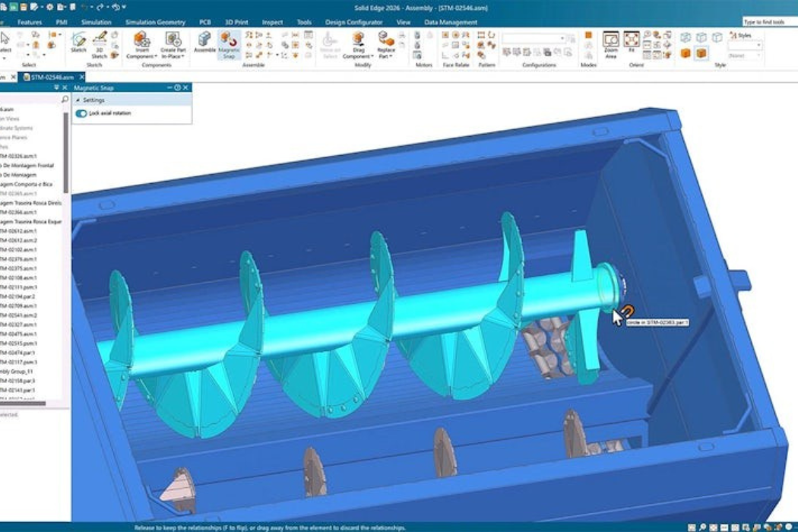Click the search magnifier in the pathfinder panel
The image size is (798, 532).
[65, 100]
